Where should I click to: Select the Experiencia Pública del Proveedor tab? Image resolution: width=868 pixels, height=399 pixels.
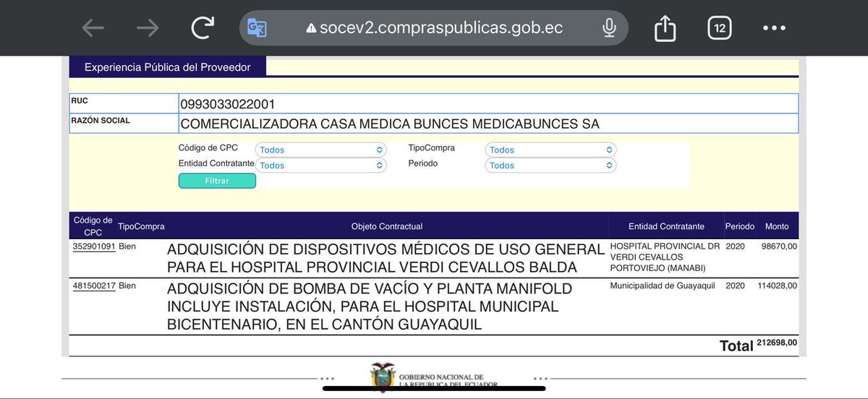coord(168,67)
